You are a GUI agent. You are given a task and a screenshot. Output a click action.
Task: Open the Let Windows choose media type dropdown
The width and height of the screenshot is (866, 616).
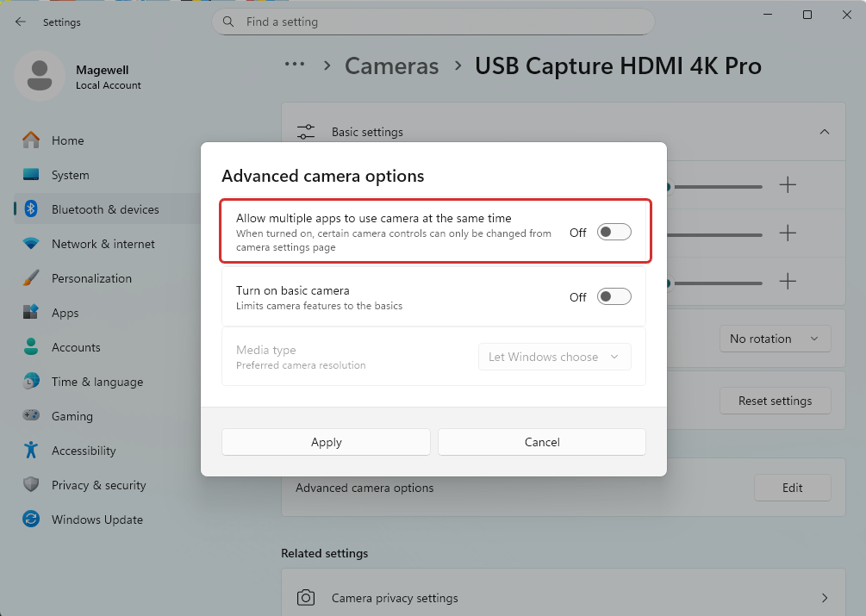[x=554, y=357]
